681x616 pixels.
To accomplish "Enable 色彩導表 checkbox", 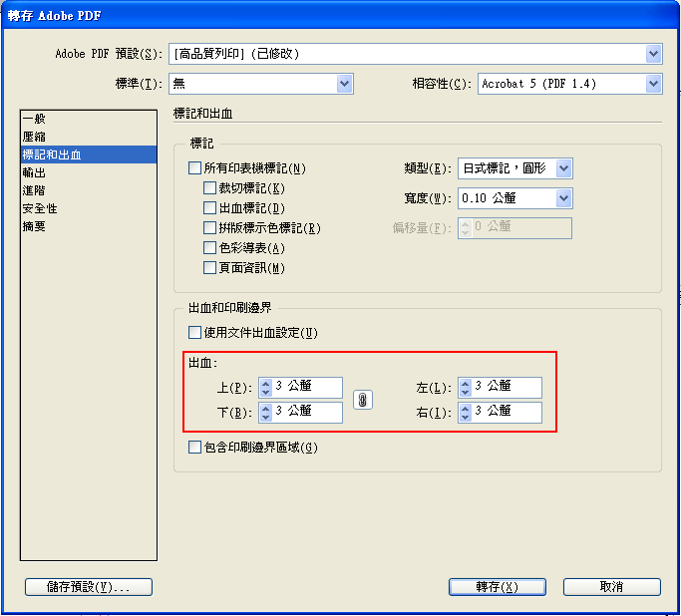I will coord(209,248).
